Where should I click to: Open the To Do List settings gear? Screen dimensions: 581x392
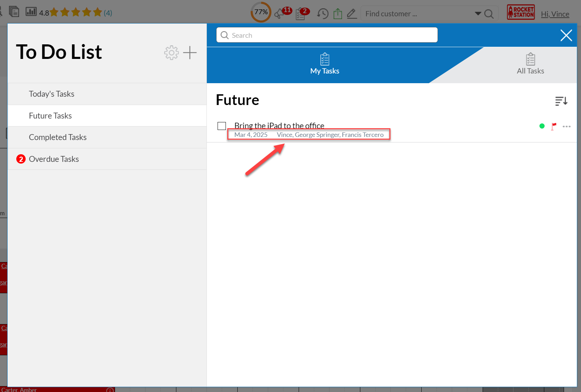[x=171, y=53]
